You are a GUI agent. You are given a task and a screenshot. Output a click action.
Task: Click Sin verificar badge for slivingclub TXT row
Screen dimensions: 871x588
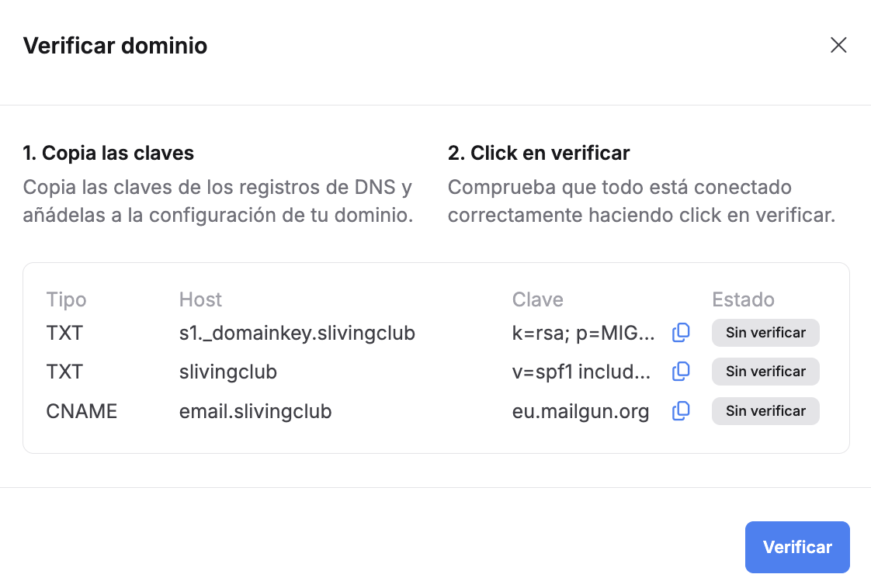click(765, 372)
